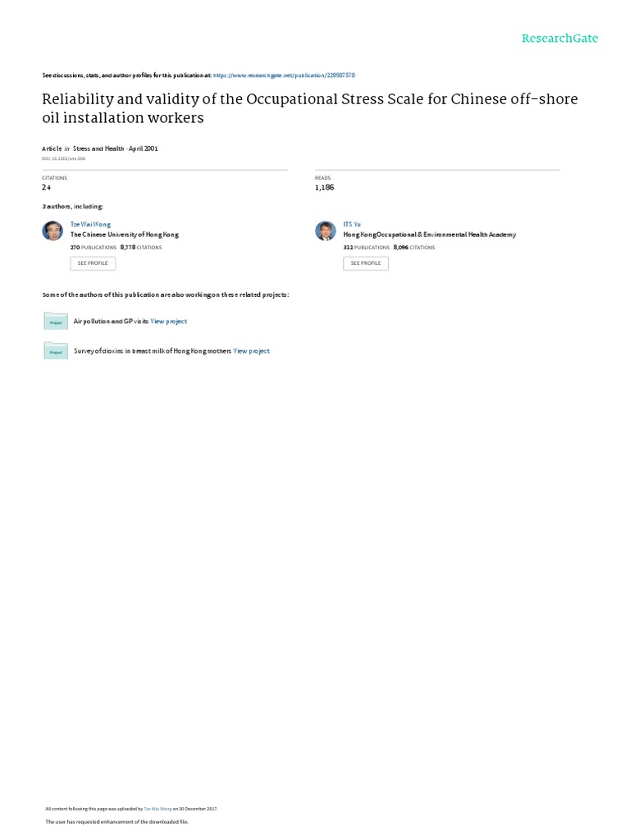Click the ResearchGate logo
Screen dimensions: 630x840
(559, 39)
